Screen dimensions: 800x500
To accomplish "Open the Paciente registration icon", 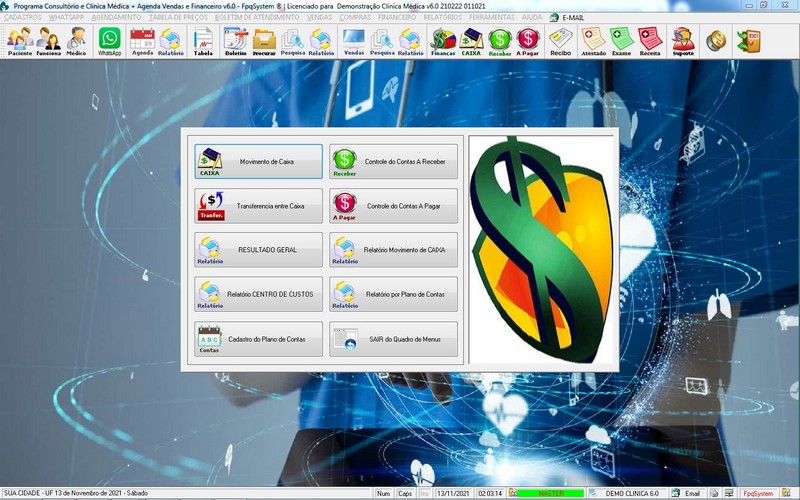I will point(19,41).
